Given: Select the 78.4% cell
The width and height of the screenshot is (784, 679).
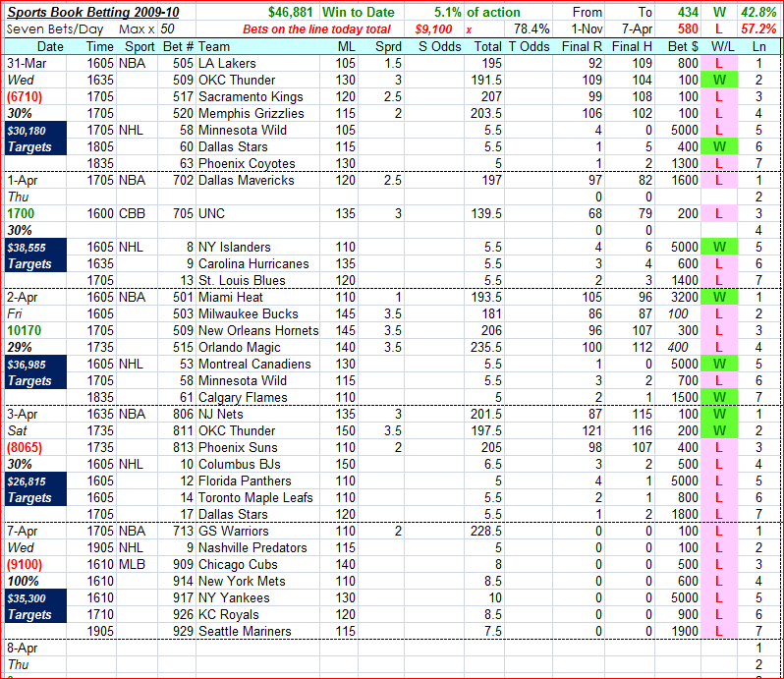Looking at the screenshot, I should pyautogui.click(x=532, y=29).
